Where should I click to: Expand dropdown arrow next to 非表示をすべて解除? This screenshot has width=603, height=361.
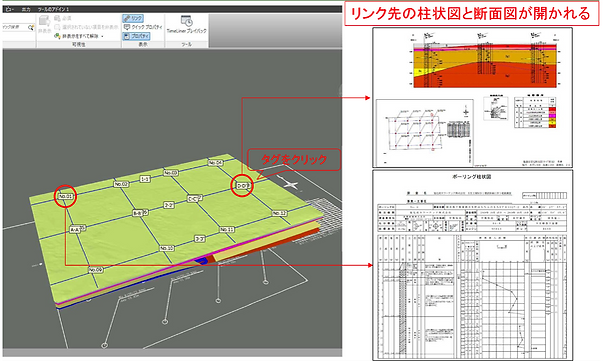tap(102, 36)
